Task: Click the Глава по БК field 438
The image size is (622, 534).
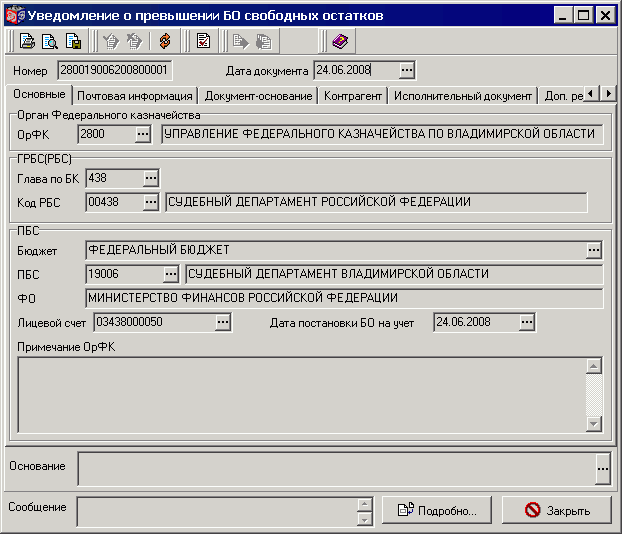Action: 115,178
